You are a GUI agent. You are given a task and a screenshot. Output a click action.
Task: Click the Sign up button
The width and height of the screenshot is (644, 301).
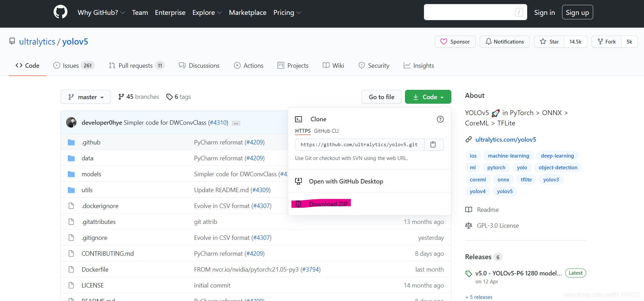(x=577, y=12)
